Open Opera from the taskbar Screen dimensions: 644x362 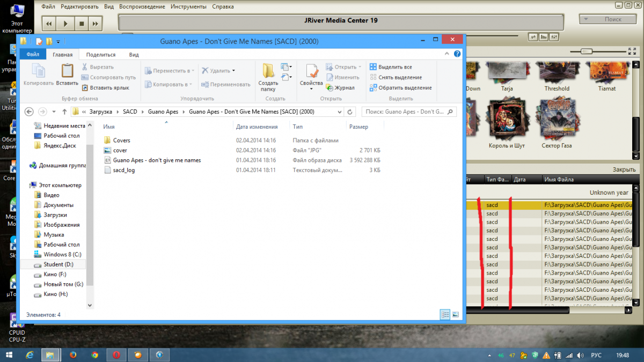click(x=116, y=354)
